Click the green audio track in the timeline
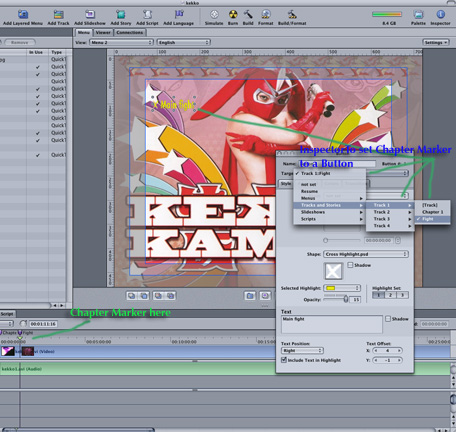The image size is (456, 432). click(x=225, y=369)
